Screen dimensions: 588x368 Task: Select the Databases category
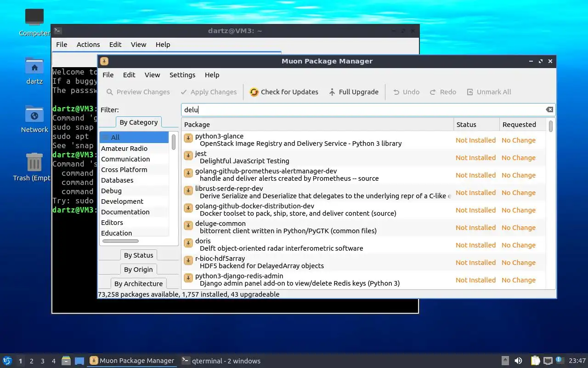pyautogui.click(x=135, y=180)
